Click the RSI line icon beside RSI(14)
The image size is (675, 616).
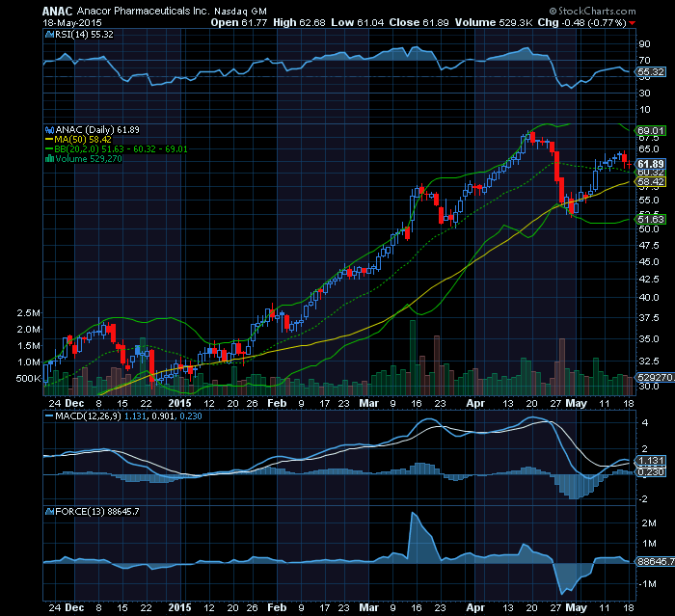click(x=49, y=35)
